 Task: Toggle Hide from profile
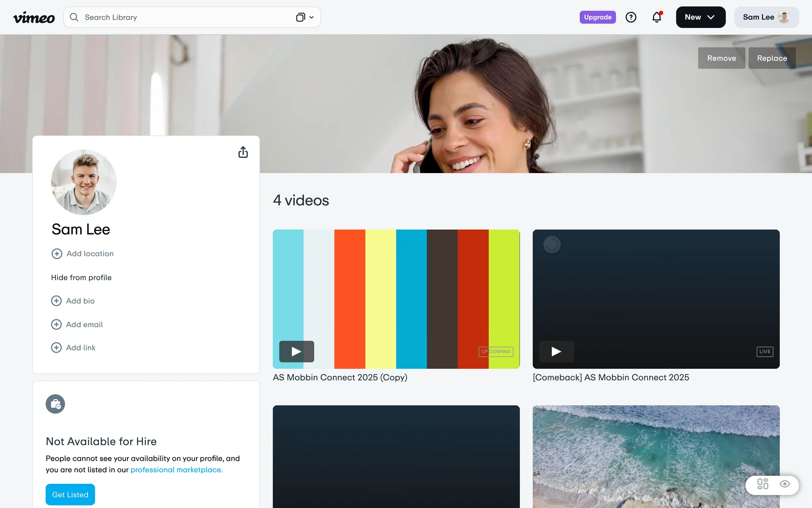81,277
